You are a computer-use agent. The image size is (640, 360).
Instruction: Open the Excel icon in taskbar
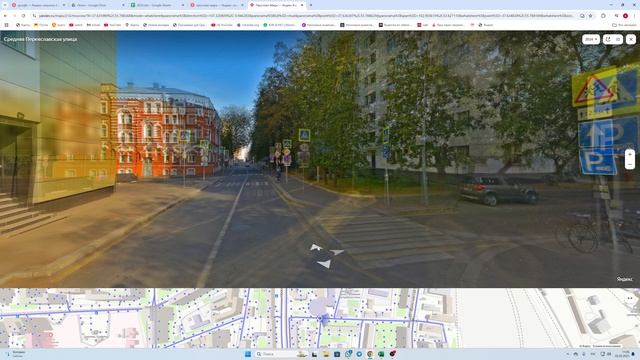click(381, 354)
